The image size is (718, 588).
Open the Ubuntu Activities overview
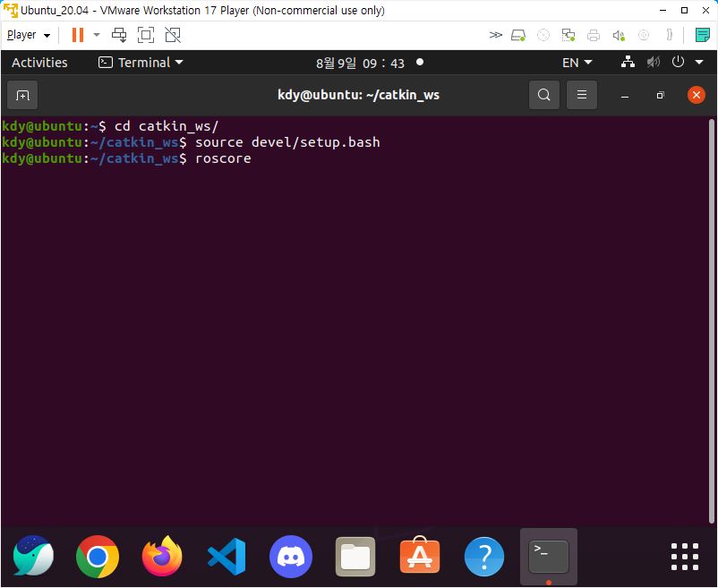39,63
